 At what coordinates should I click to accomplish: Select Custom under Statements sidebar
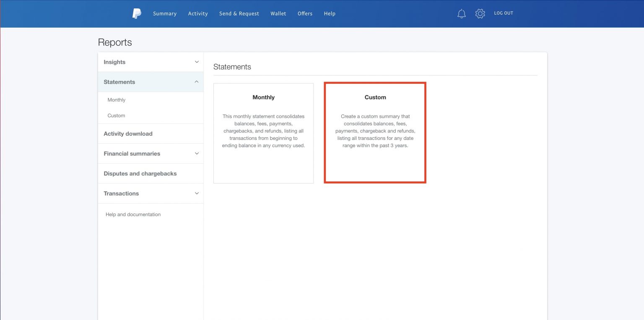click(116, 116)
